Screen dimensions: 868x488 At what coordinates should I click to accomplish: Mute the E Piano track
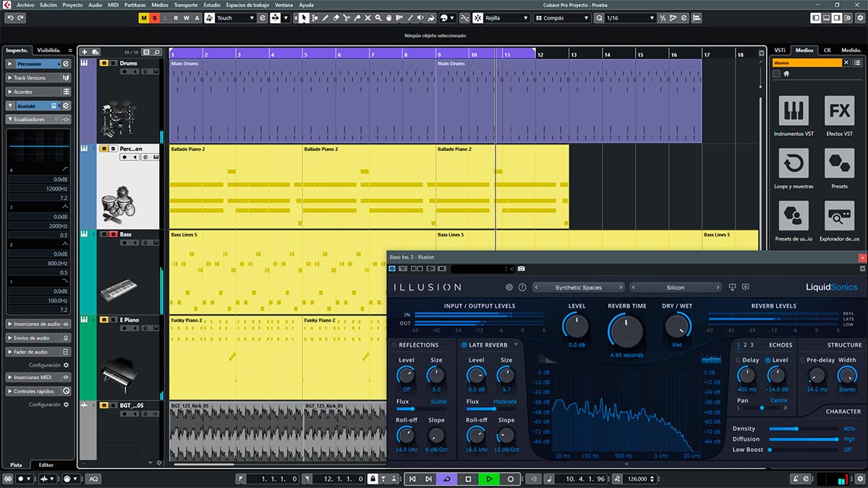103,320
